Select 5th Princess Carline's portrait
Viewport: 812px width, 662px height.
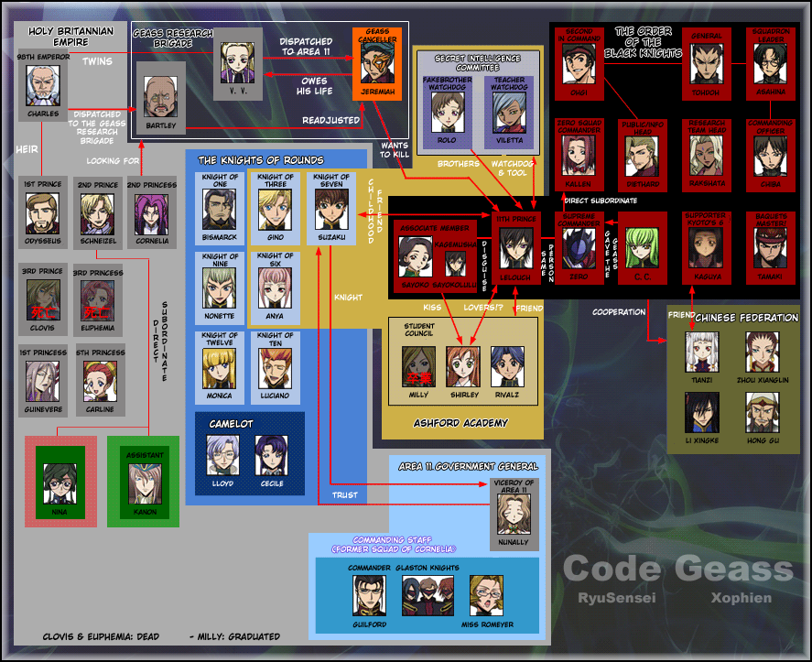(x=101, y=381)
